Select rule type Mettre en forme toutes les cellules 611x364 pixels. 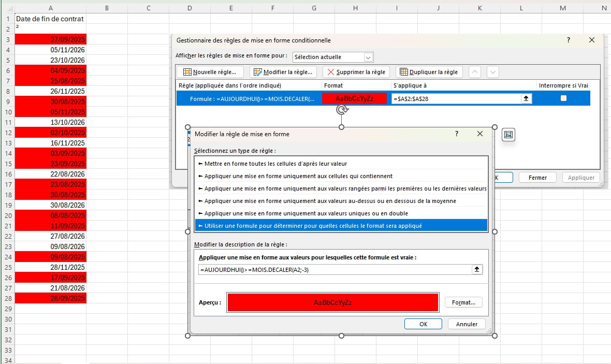[341, 164]
